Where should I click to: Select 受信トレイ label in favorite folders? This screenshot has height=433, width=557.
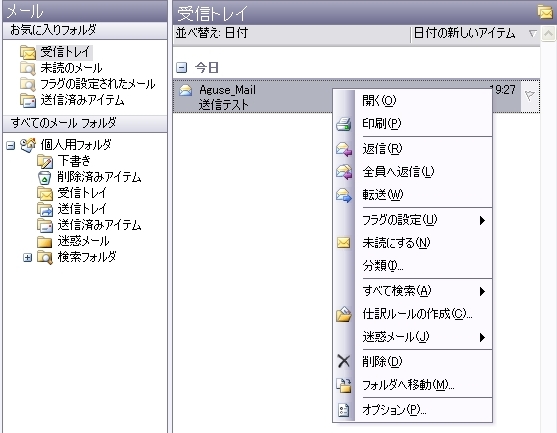(x=65, y=52)
